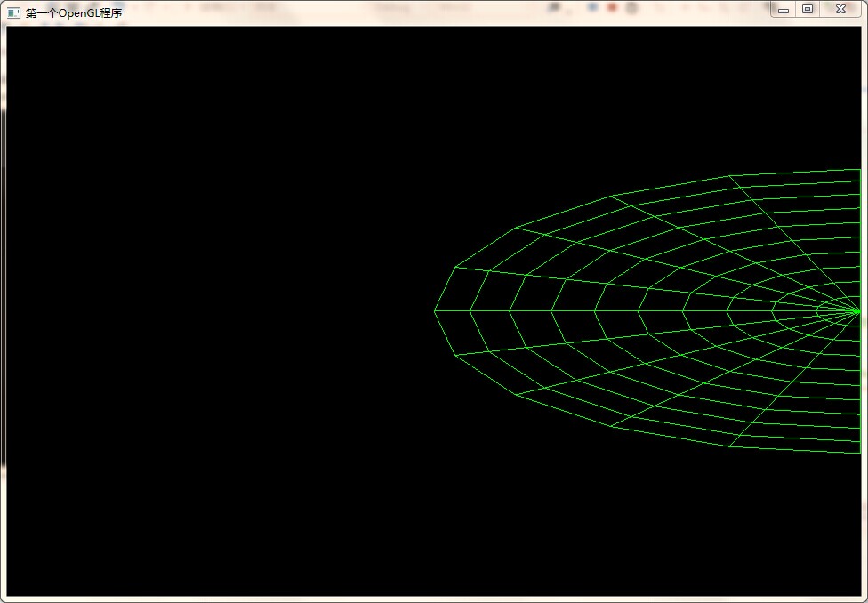Maximize the OpenGL program window

(x=808, y=10)
